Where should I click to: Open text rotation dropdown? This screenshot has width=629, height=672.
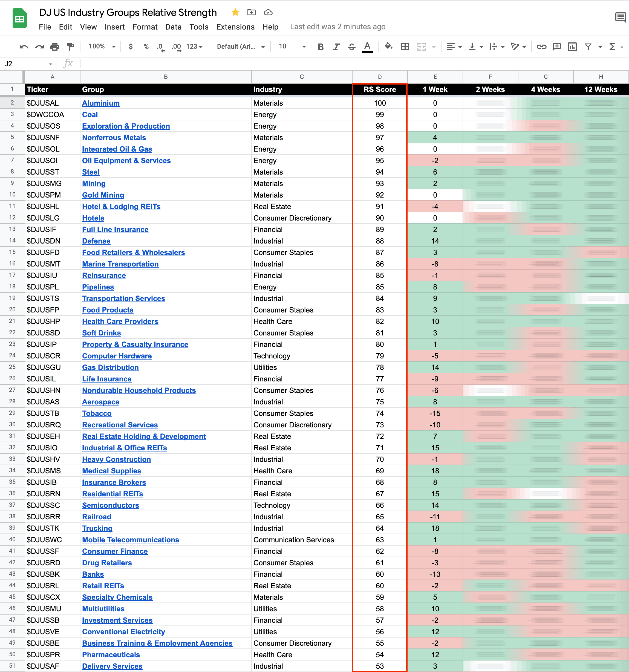tap(518, 47)
